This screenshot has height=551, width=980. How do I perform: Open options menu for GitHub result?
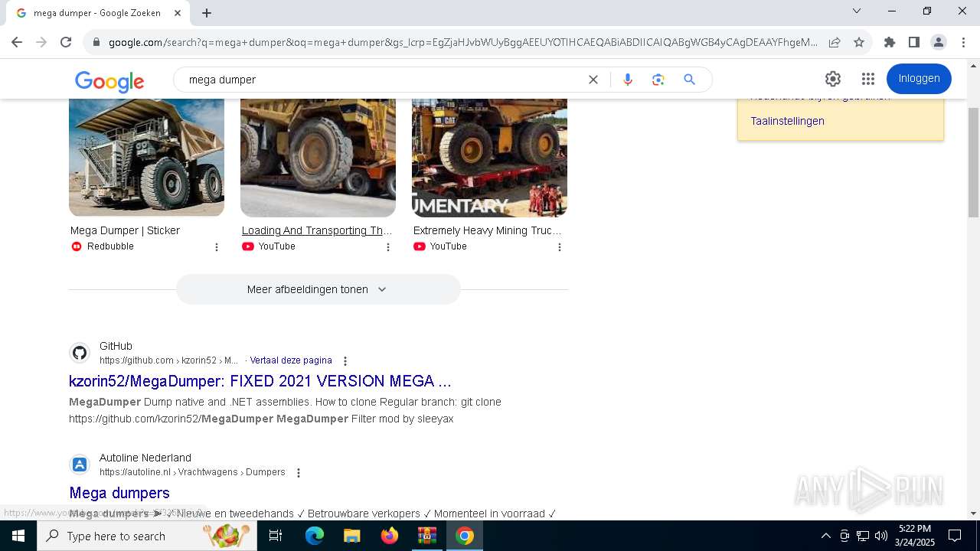point(345,361)
